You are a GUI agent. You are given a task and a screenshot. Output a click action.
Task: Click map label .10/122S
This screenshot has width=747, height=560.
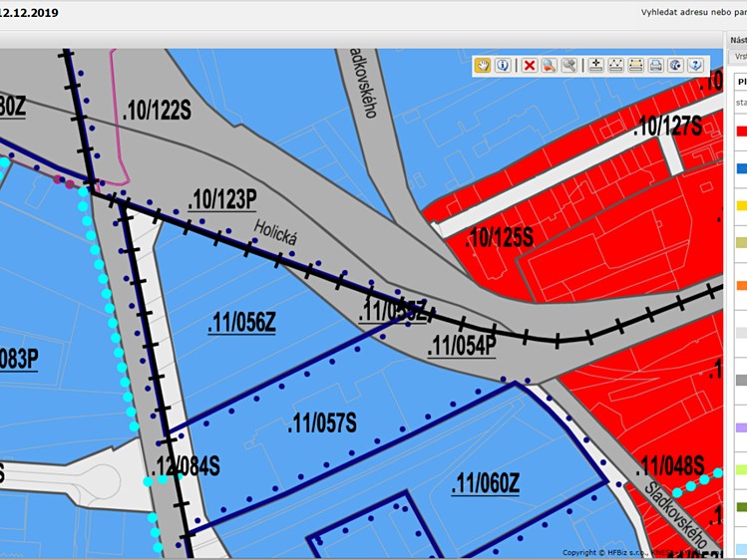pos(157,111)
